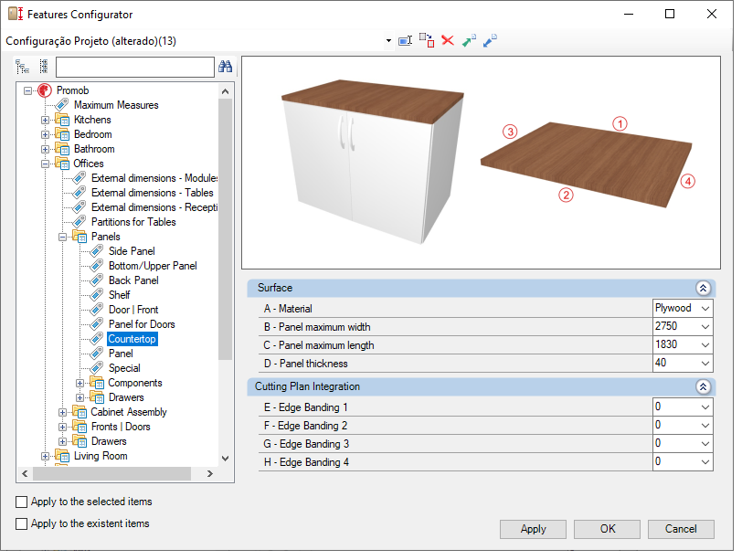Click the red Promob root icon

(x=45, y=90)
